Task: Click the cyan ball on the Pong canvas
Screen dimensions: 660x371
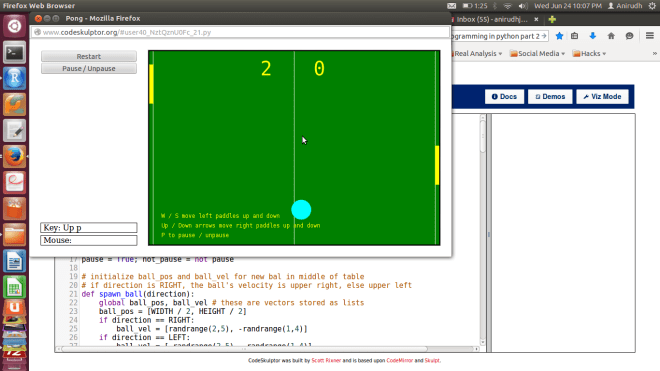Action: (x=301, y=210)
